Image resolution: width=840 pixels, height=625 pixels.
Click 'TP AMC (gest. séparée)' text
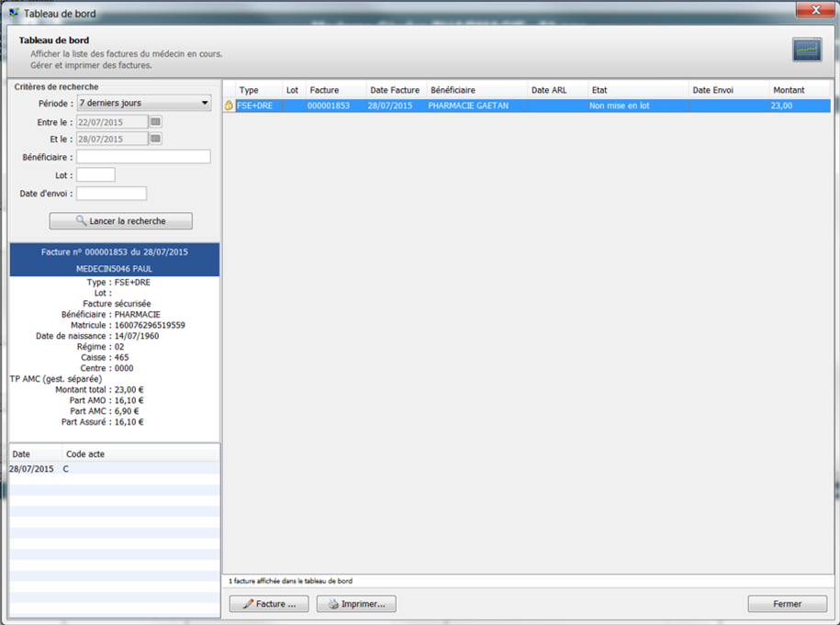[56, 379]
